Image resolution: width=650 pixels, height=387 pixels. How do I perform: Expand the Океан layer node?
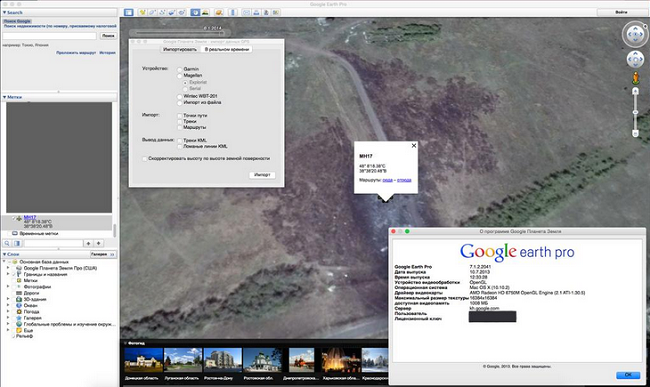coord(7,305)
